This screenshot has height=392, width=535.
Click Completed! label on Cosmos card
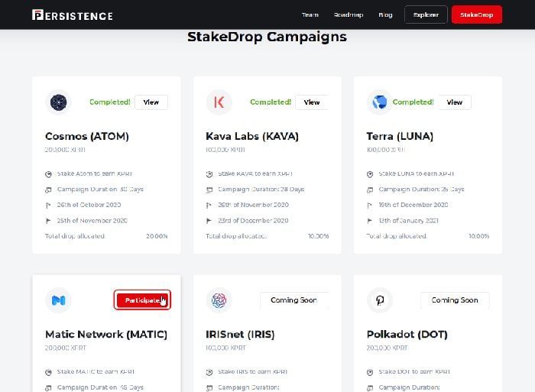(110, 102)
